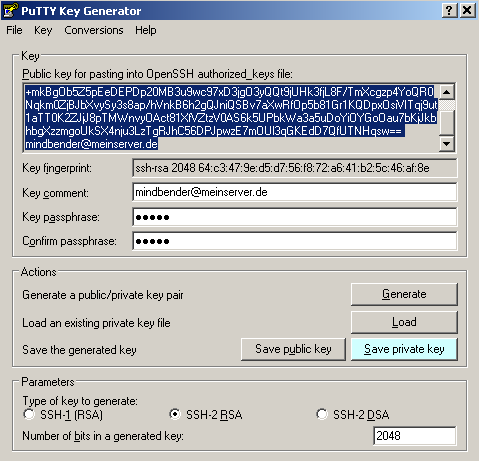Image resolution: width=479 pixels, height=461 pixels.
Task: Click the public key box up arrow
Action: point(447,92)
